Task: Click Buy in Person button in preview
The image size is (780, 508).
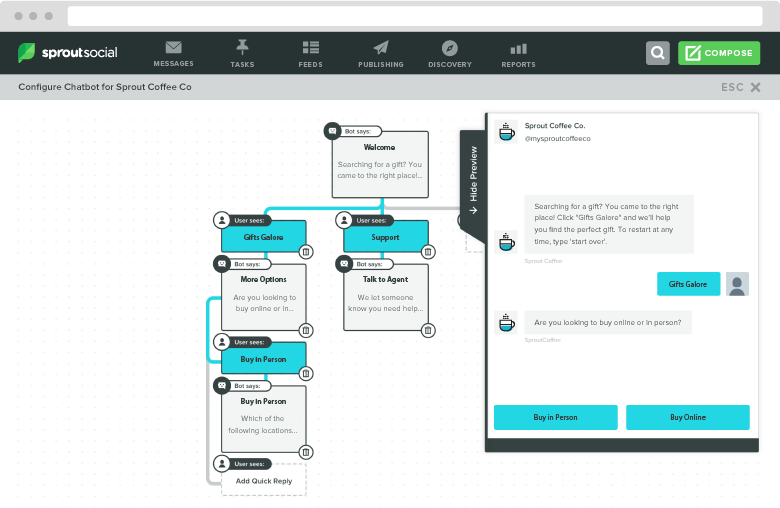Action: tap(556, 417)
